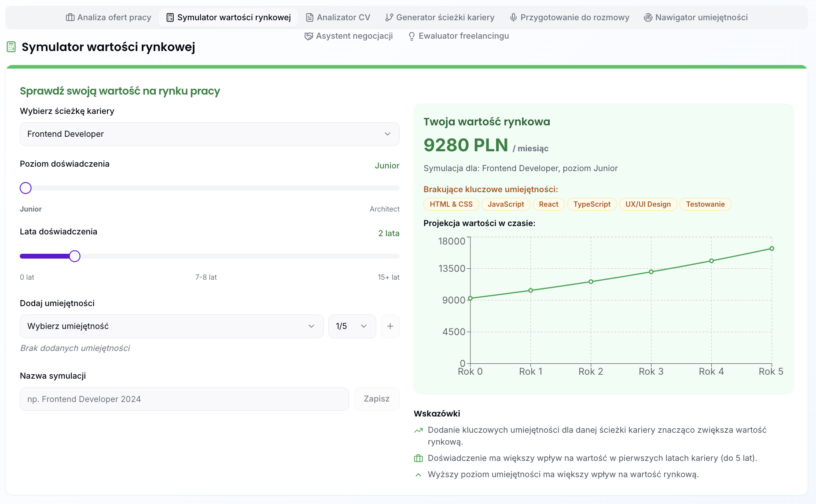Click the Brak dodanych umiejętności text

click(x=75, y=348)
